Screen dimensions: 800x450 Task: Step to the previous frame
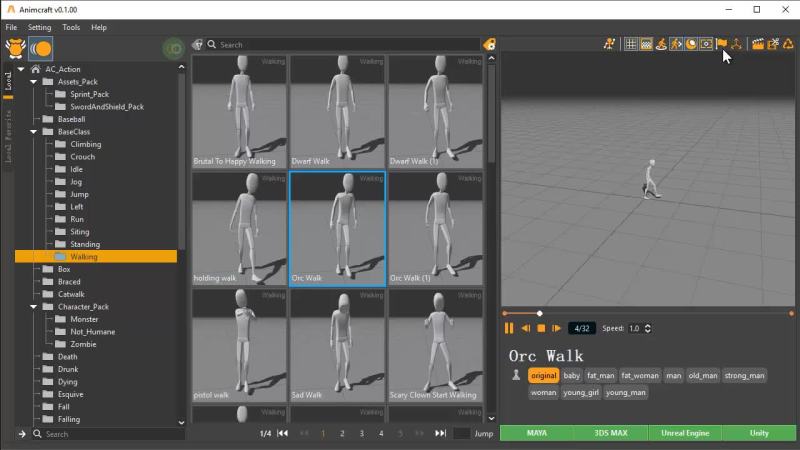pos(526,329)
